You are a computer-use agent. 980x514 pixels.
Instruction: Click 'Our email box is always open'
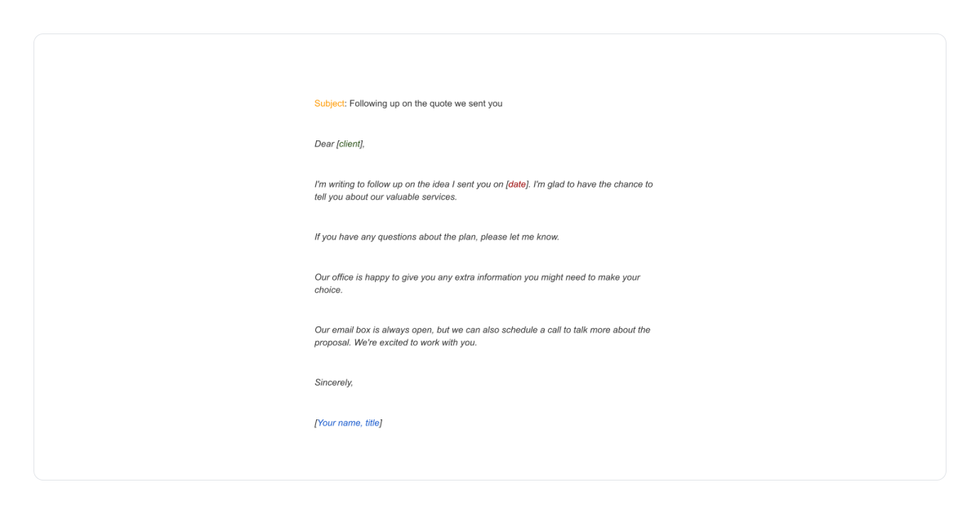pos(373,330)
